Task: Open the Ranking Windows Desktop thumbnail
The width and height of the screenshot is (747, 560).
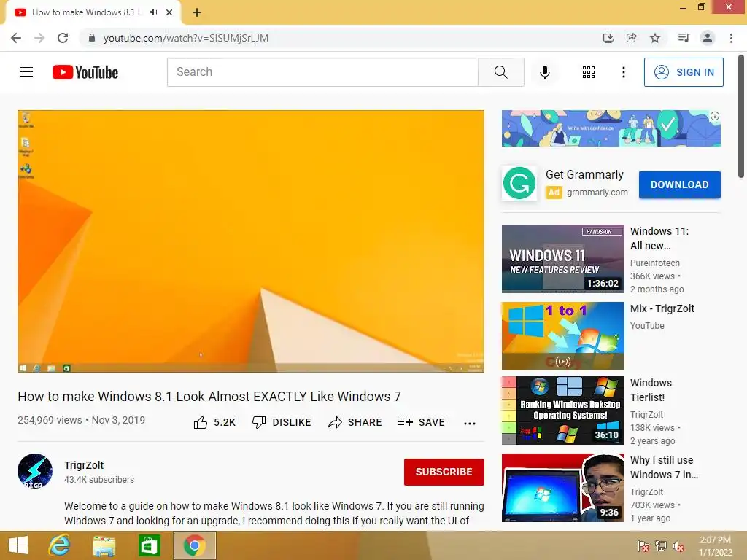Action: click(x=562, y=411)
